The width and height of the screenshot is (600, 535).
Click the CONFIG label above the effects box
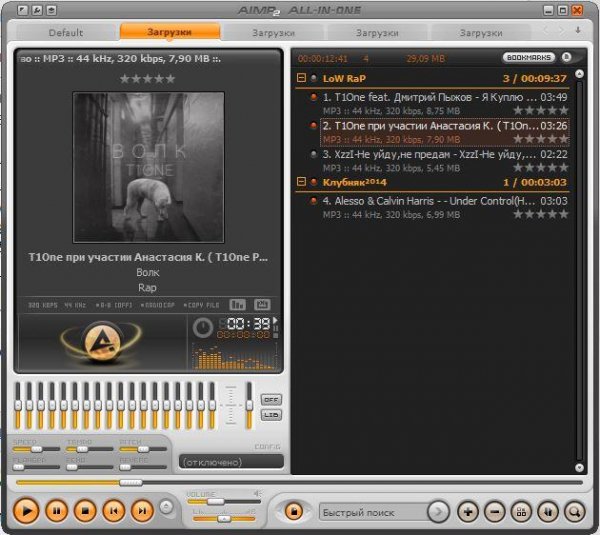267,447
